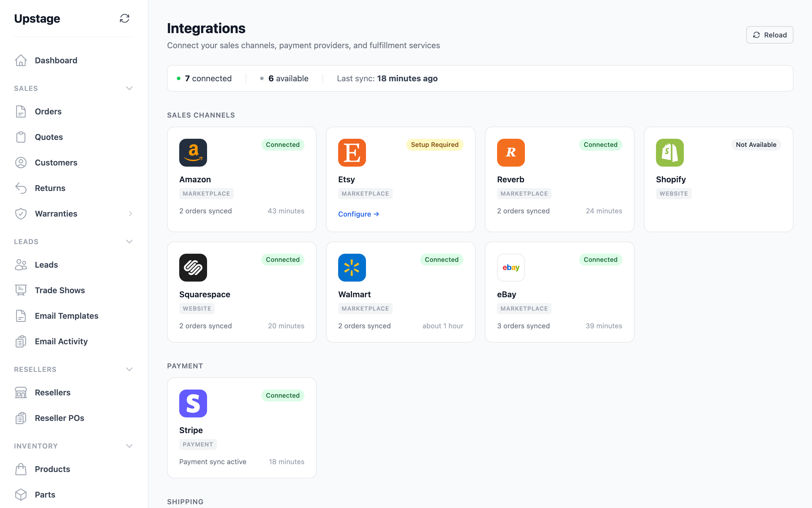Click the Resellers storefront icon
The width and height of the screenshot is (812, 508).
pyautogui.click(x=21, y=392)
